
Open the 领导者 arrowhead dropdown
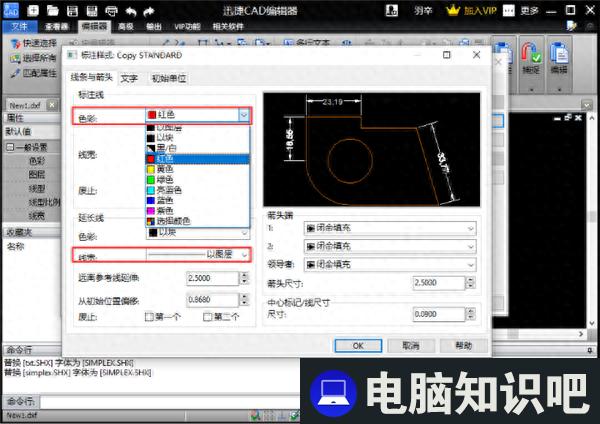click(x=390, y=264)
